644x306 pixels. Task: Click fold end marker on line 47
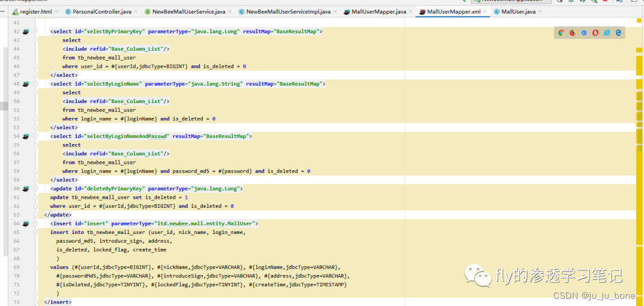(x=36, y=75)
